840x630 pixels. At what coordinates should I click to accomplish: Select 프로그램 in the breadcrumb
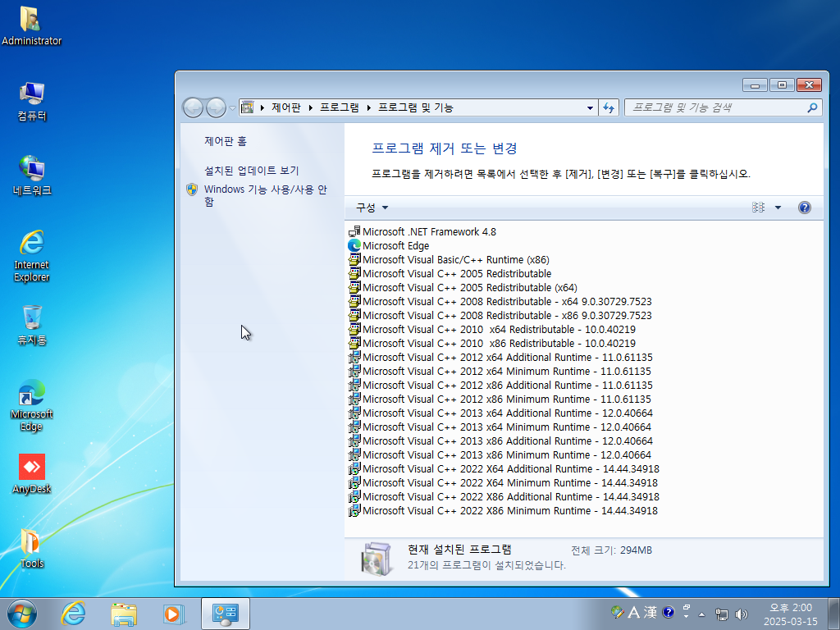pyautogui.click(x=339, y=107)
